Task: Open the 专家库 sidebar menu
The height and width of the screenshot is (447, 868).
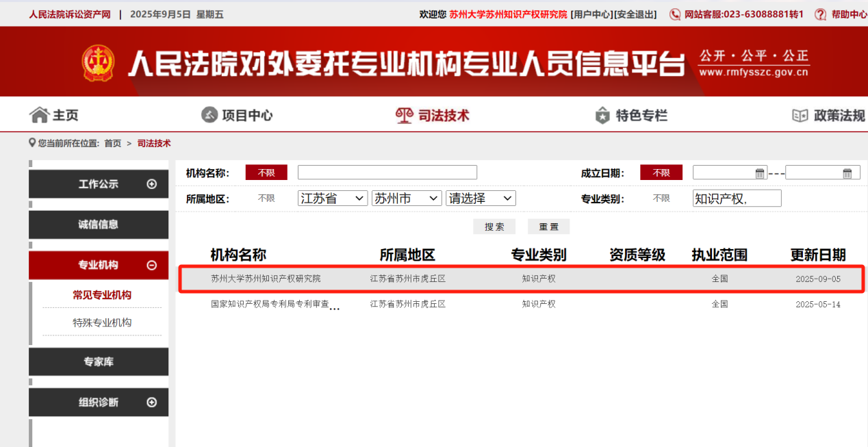Action: 99,361
